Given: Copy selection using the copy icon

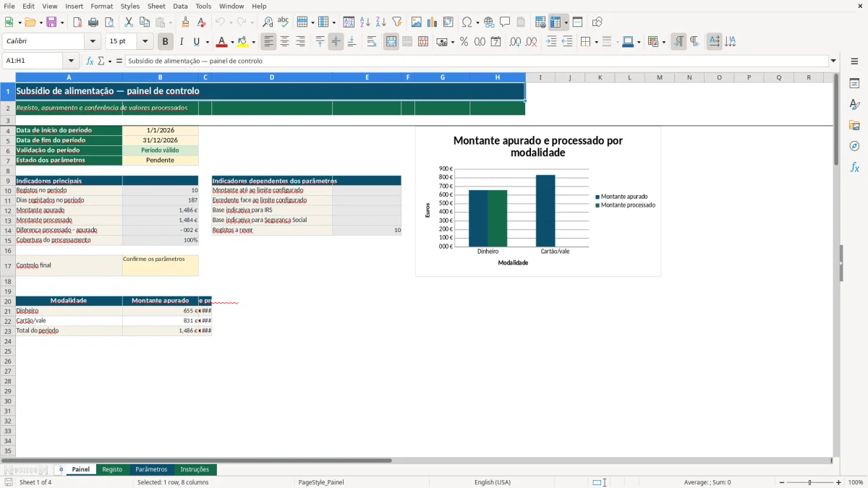Looking at the screenshot, I should tap(145, 22).
